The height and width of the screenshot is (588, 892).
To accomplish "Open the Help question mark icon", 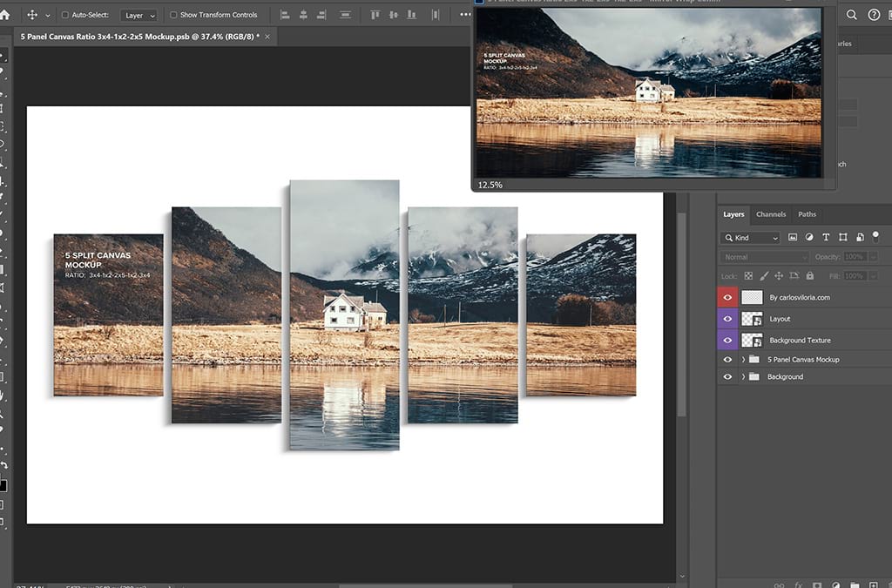I will [x=874, y=15].
